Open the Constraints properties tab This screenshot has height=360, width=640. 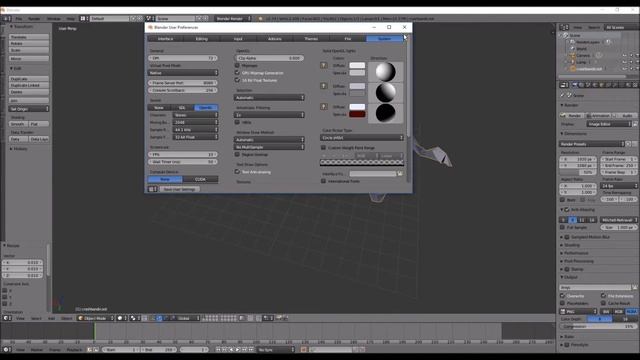click(609, 85)
